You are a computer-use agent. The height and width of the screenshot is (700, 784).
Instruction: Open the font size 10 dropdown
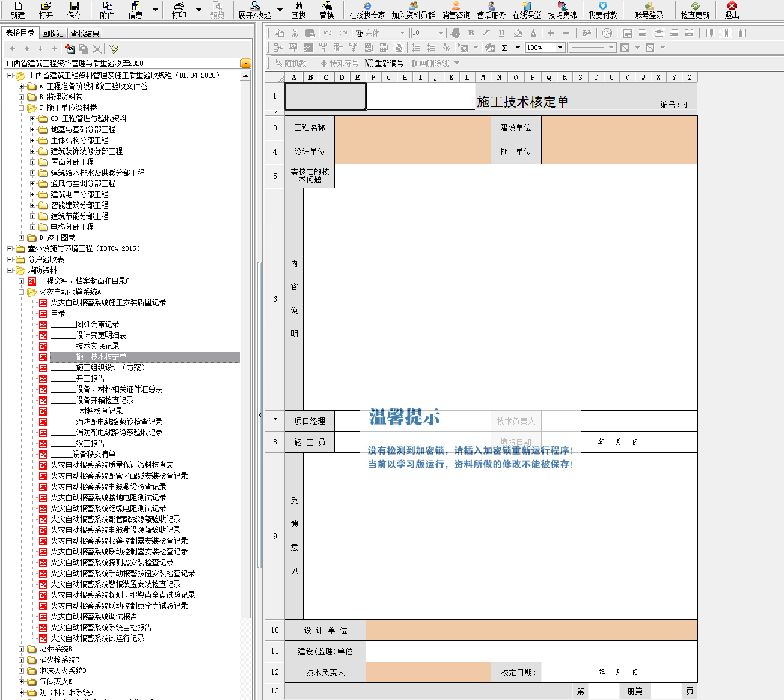point(441,33)
